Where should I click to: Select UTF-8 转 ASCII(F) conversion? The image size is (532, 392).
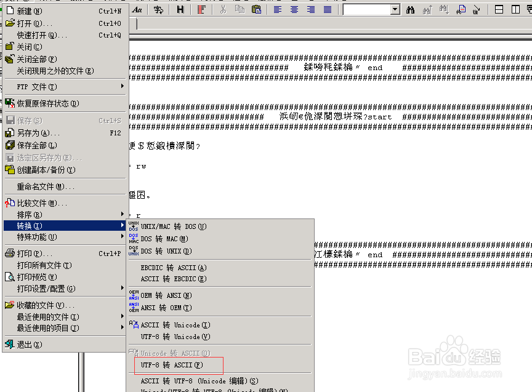pyautogui.click(x=220, y=365)
